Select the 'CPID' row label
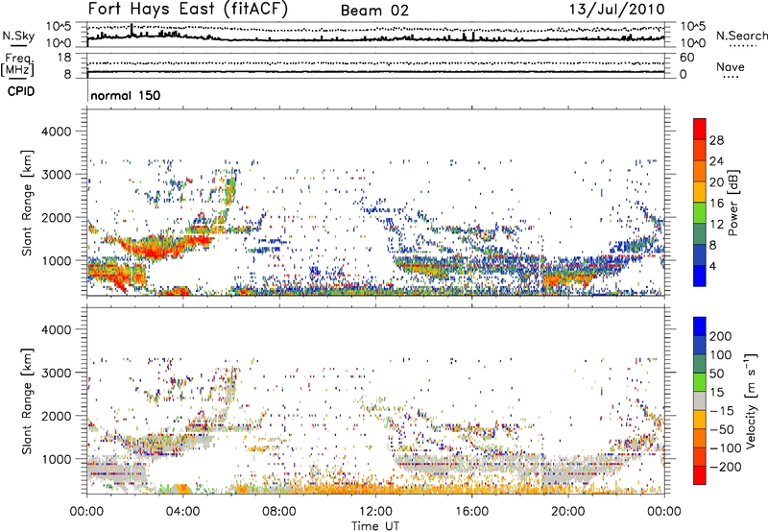768x532 pixels. [x=21, y=91]
